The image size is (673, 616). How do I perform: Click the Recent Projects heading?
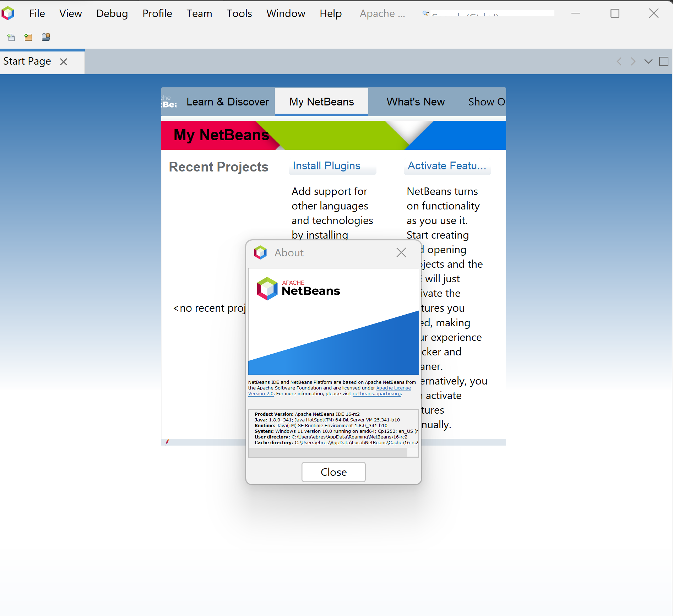point(218,167)
